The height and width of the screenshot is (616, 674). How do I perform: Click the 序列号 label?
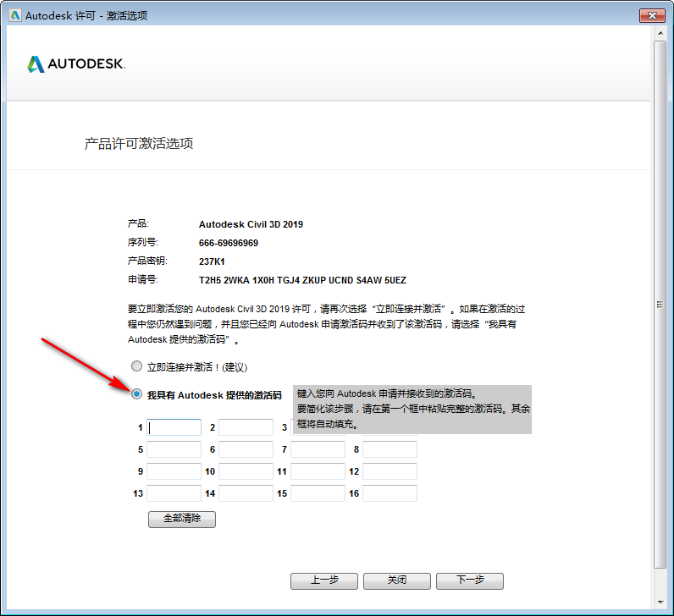point(143,242)
